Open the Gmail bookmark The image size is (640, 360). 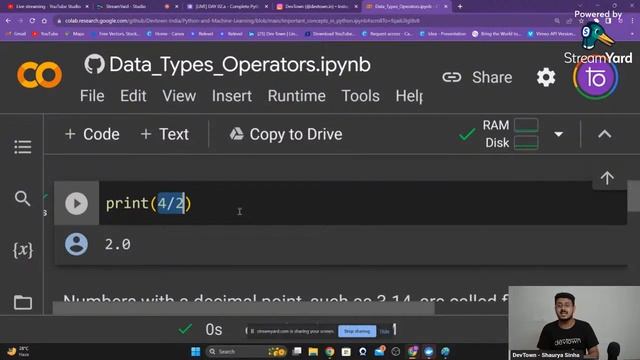pyautogui.click(x=16, y=34)
